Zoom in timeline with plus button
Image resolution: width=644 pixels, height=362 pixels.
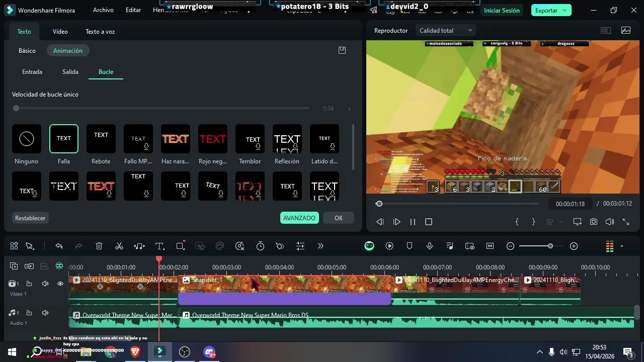[x=574, y=246]
